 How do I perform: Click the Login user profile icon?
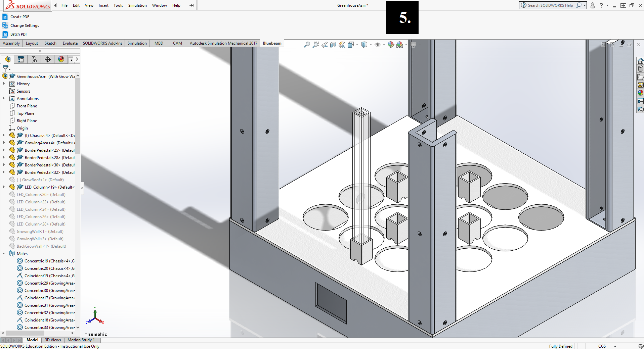(593, 5)
